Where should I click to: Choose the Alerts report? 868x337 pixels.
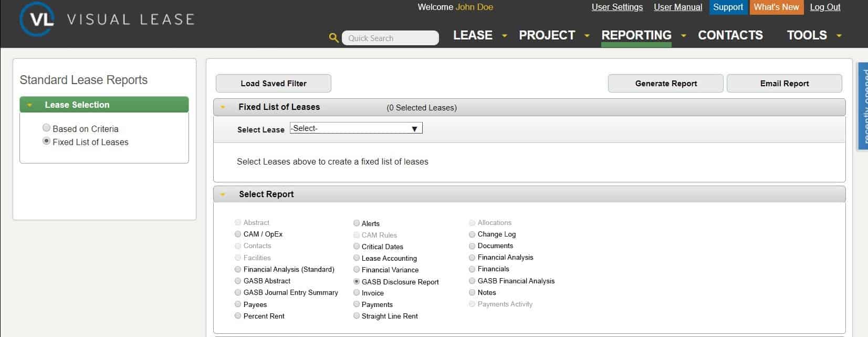[x=357, y=223]
